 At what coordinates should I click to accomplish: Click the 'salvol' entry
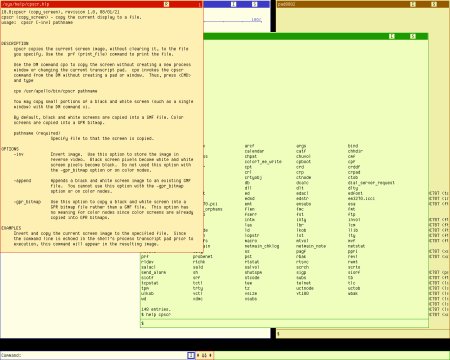[252, 267]
